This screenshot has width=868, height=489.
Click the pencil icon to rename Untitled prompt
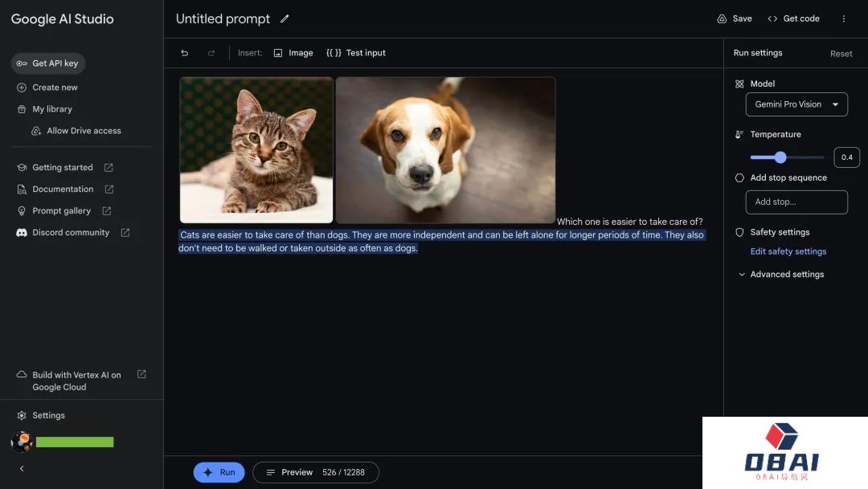point(285,19)
